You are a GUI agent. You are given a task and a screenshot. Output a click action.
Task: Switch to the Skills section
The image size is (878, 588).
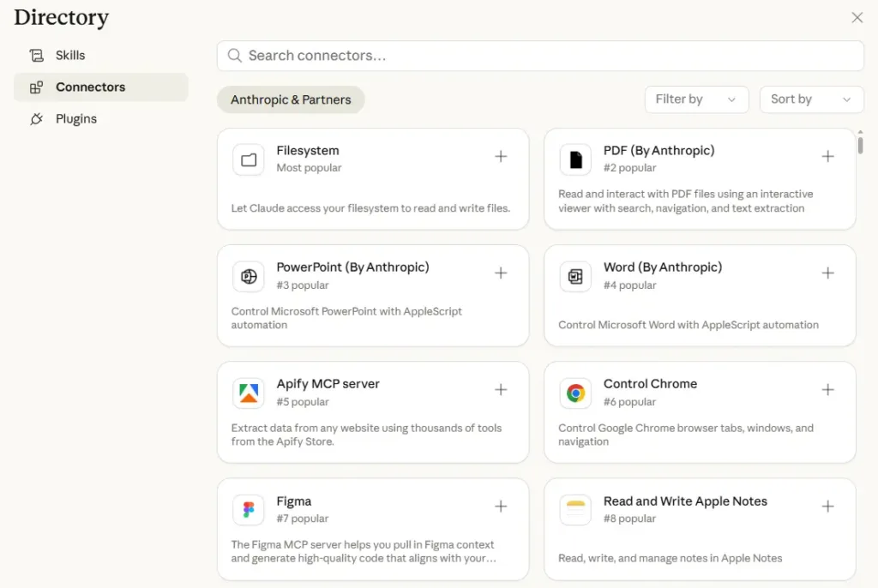70,55
